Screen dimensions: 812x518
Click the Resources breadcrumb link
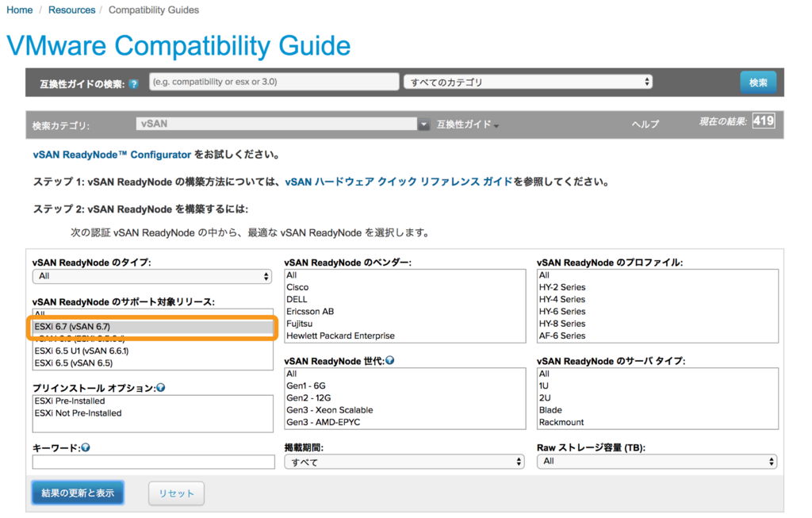[x=71, y=10]
